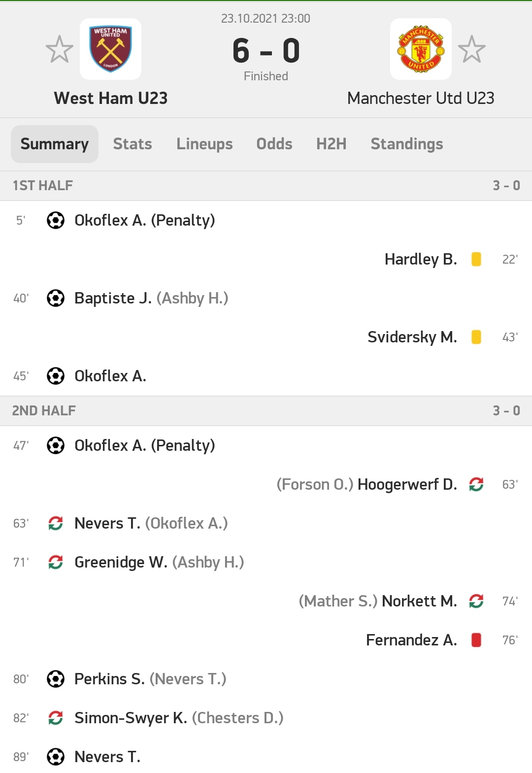Screen dimensions: 532x773
Task: Tap the Manchester United crest
Action: [421, 49]
